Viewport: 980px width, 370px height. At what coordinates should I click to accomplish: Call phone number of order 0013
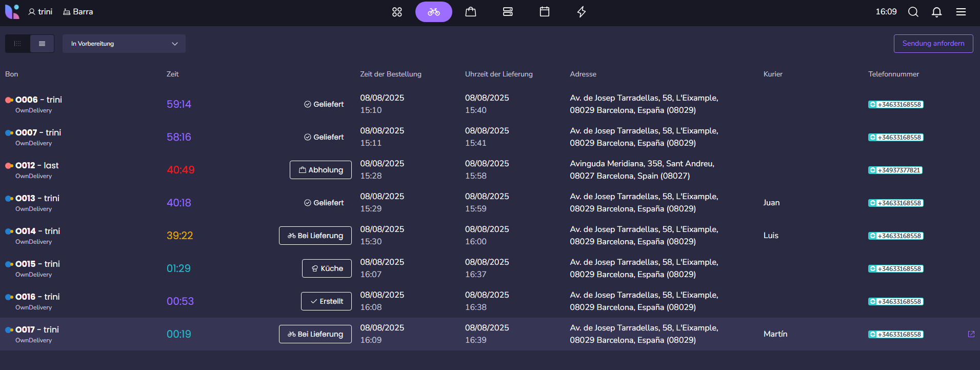896,203
